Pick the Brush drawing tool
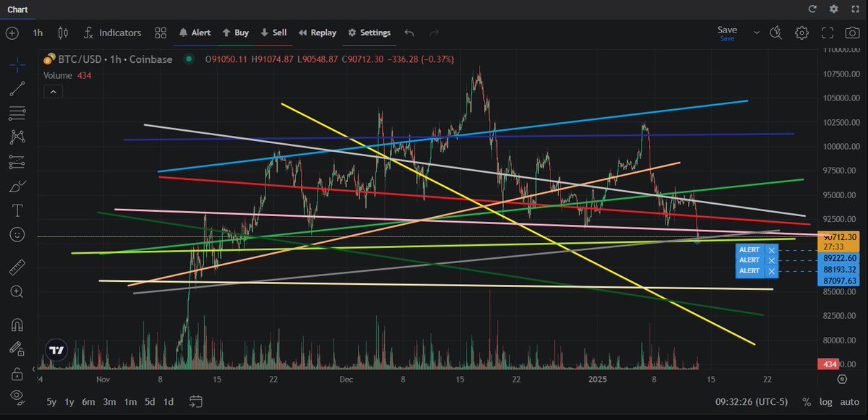The width and height of the screenshot is (868, 420). click(x=17, y=186)
